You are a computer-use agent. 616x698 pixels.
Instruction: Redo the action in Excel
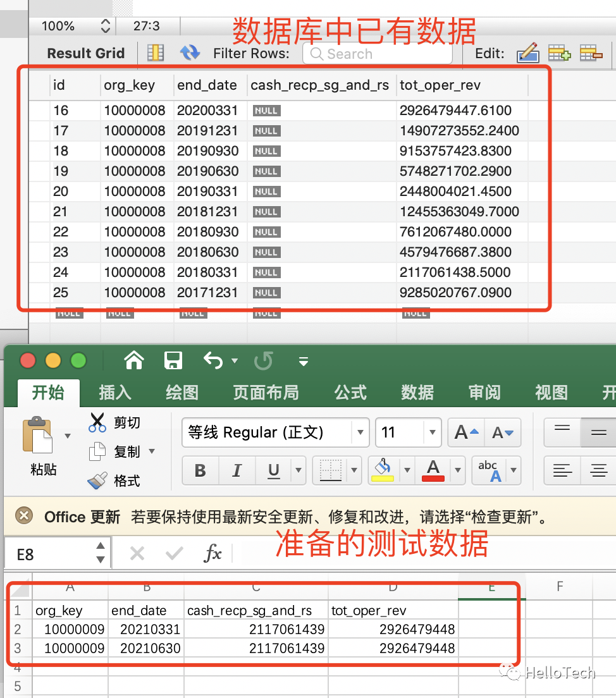click(x=263, y=360)
